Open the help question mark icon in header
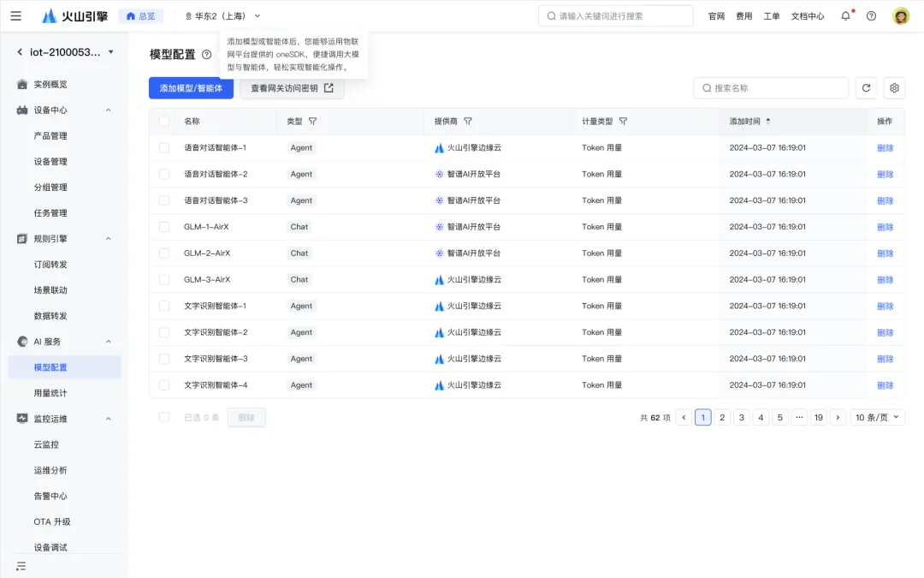The image size is (924, 578). pos(871,16)
